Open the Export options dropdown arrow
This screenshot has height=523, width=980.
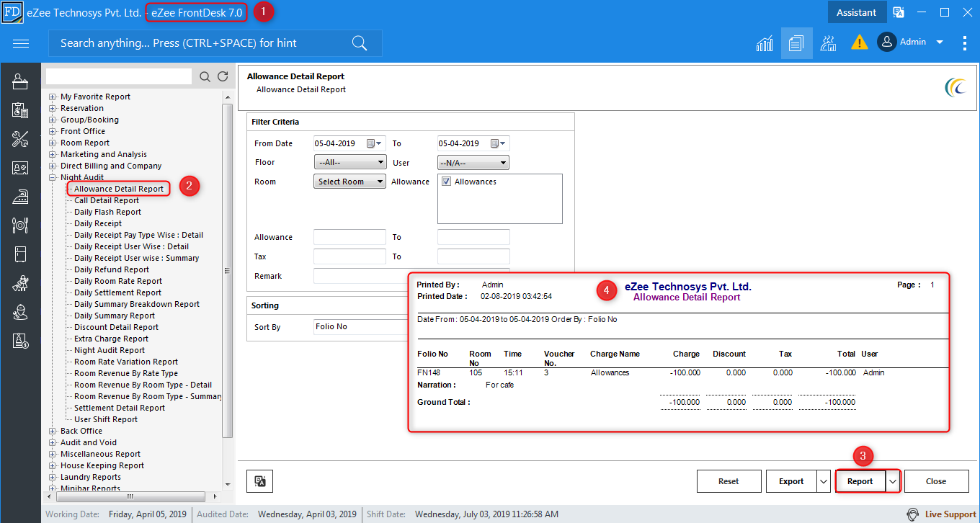tap(824, 481)
